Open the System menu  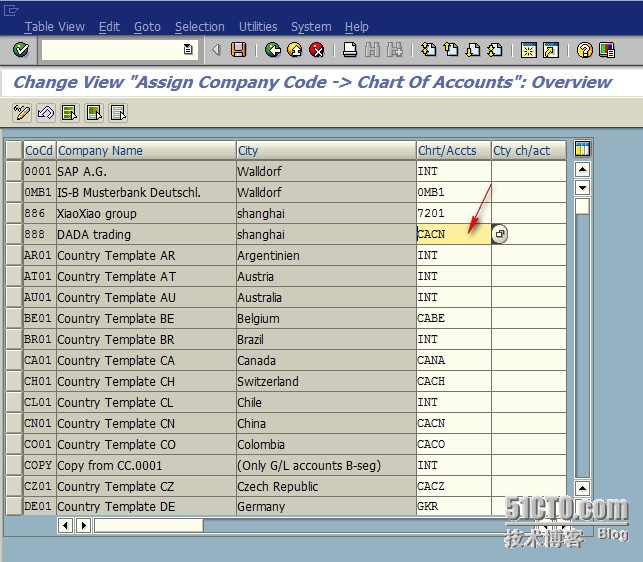311,27
